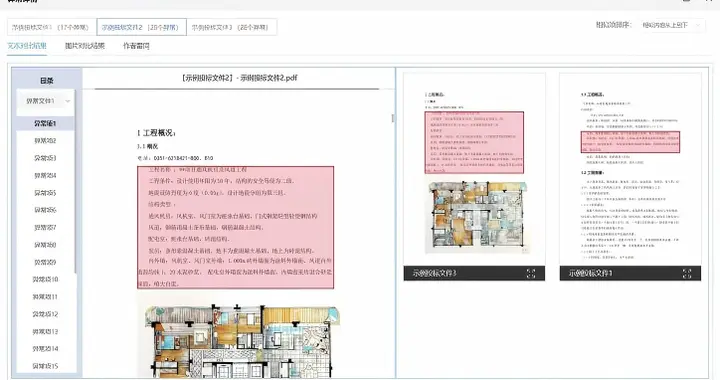Click the 相似项排序 label

click(x=613, y=25)
